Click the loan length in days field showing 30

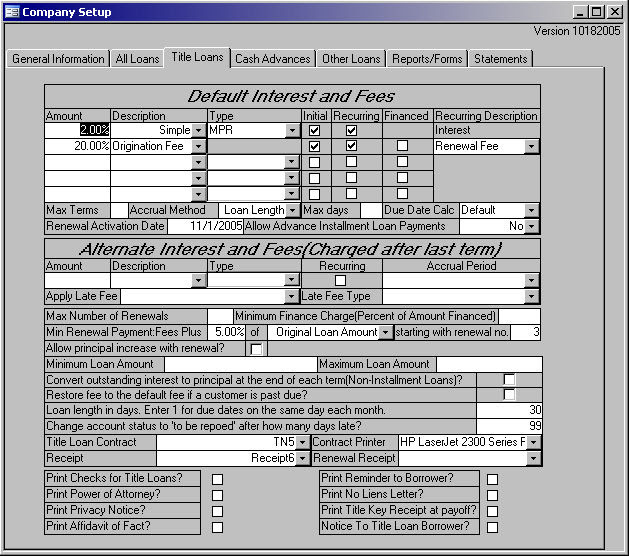509,410
